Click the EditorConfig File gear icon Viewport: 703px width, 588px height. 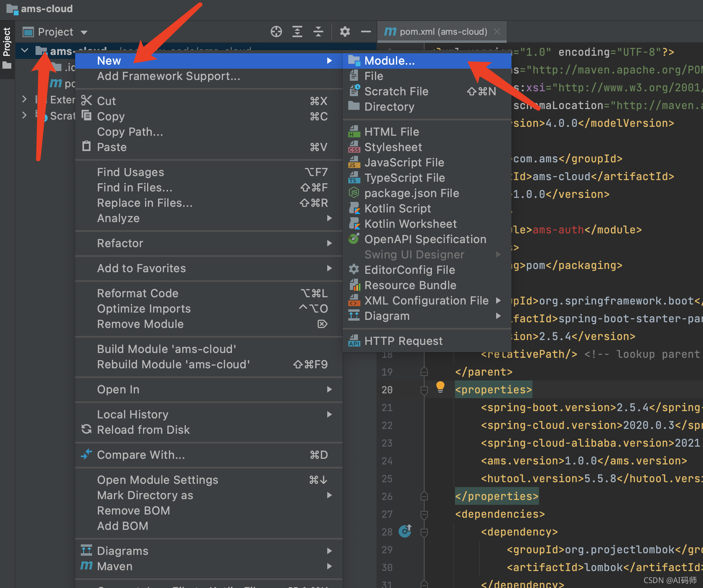pyautogui.click(x=354, y=269)
